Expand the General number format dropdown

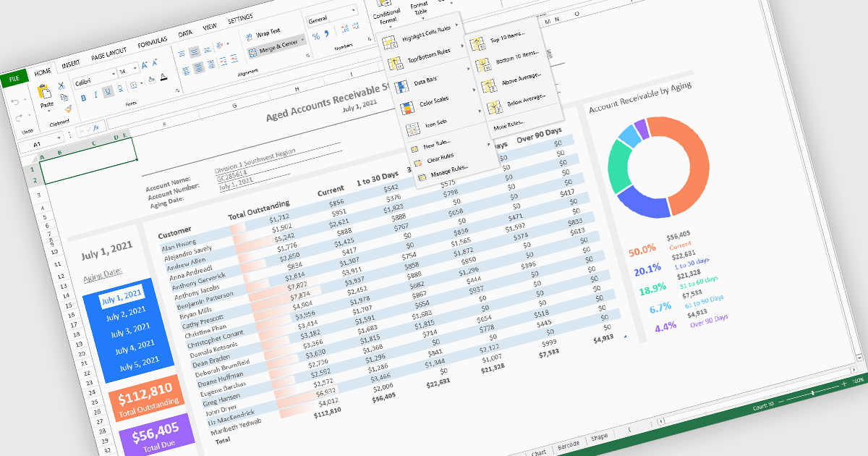tap(353, 12)
